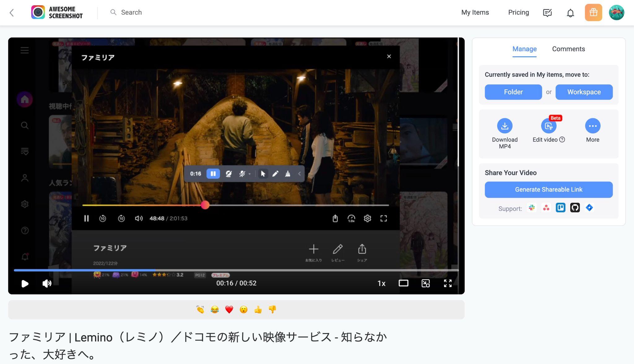Screen dimensions: 634x364
Task: Open the Edit video help question mark
Action: point(562,140)
